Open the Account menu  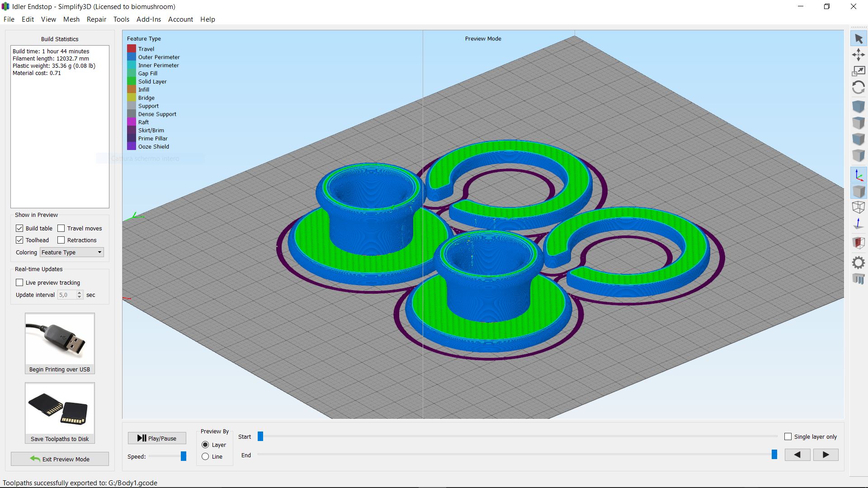coord(180,19)
